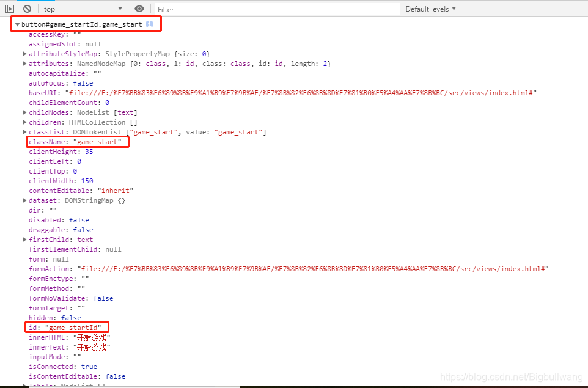Click the innerHTML 开始游戏 value

coord(92,337)
